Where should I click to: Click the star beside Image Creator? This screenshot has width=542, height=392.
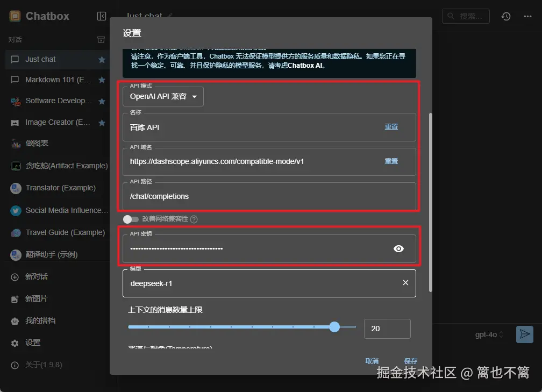(x=102, y=123)
